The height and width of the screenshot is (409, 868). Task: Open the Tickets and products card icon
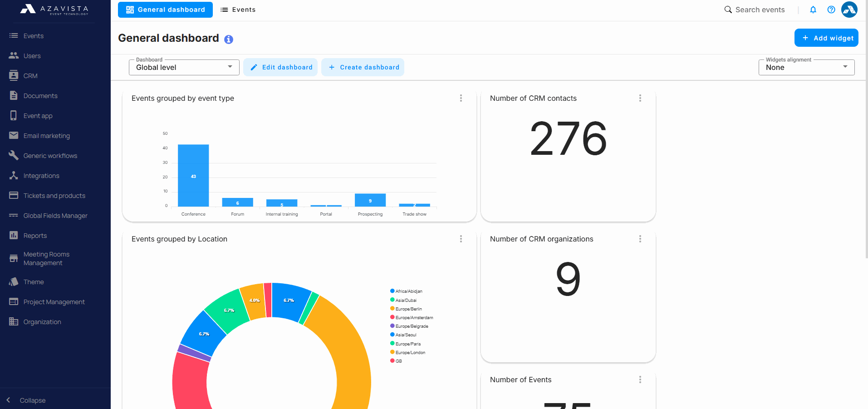14,195
